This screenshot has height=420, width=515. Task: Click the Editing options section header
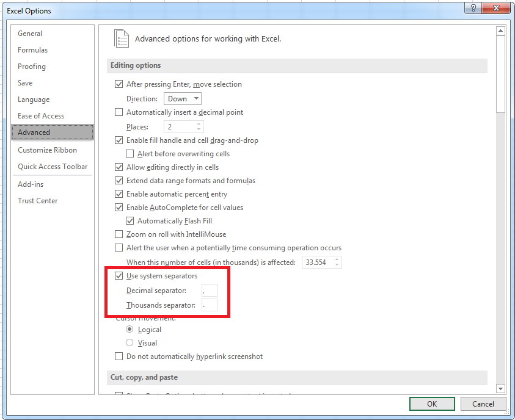coord(298,66)
